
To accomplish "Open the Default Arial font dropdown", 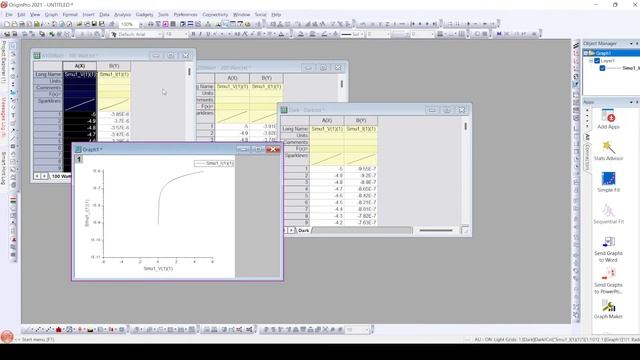I will (x=160, y=34).
